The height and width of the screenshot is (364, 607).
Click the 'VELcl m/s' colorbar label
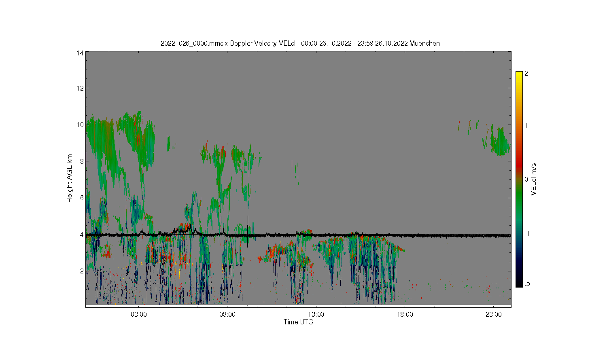point(534,179)
